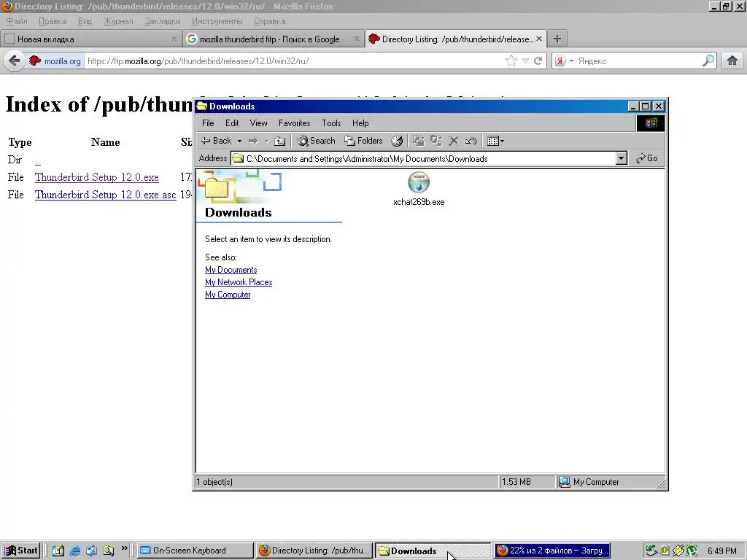Open File menu in Downloads window

208,123
